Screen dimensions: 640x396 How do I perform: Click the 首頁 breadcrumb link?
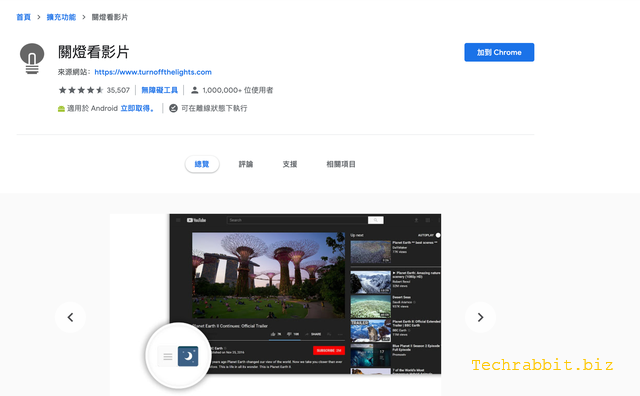pos(23,17)
